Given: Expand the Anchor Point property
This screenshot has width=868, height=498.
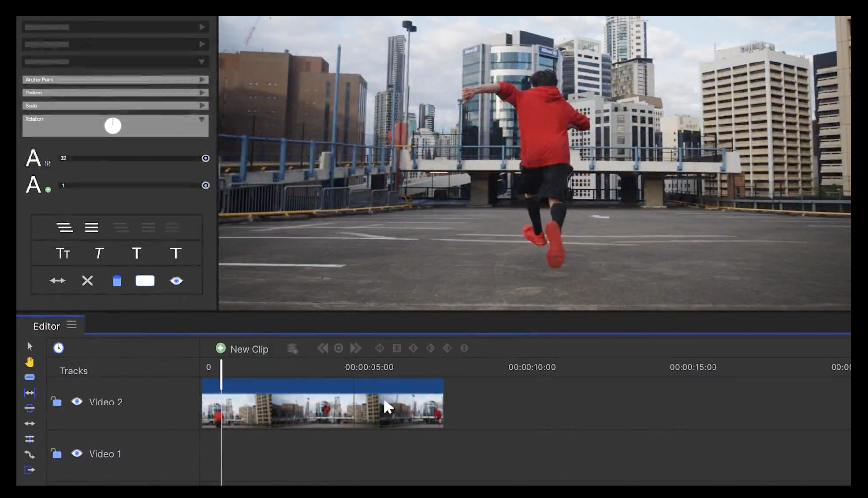Looking at the screenshot, I should [x=202, y=80].
